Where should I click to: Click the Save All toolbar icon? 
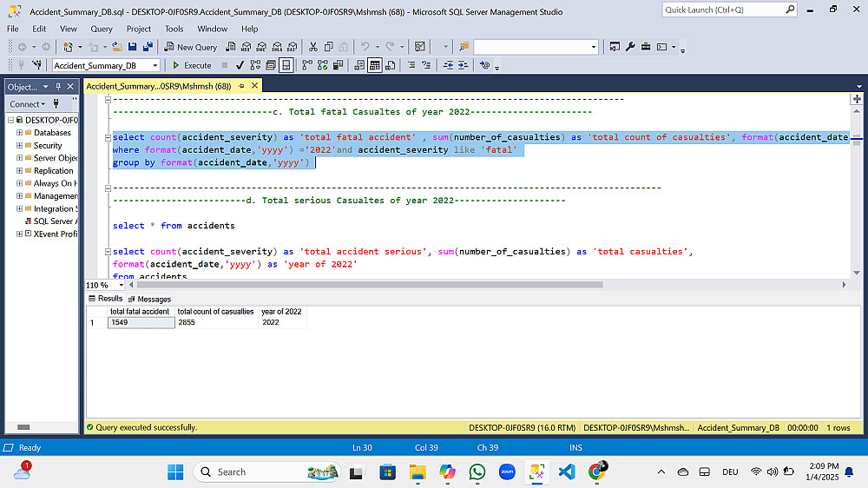[x=146, y=47]
